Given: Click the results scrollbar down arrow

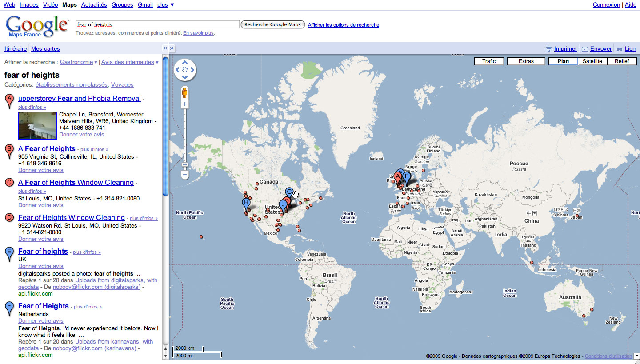Looking at the screenshot, I should (166, 356).
